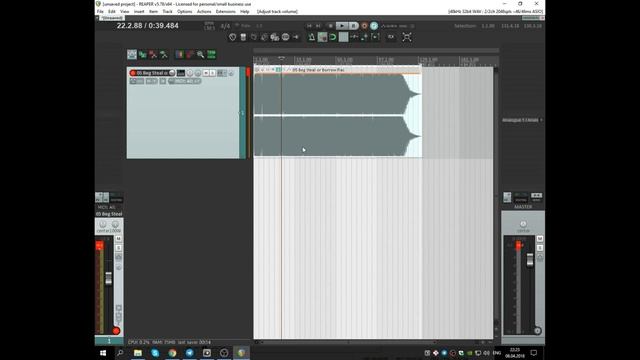The width and height of the screenshot is (640, 360).
Task: Toggle the highlighted envelope toolbar button beside metronome
Action: pyautogui.click(x=322, y=37)
